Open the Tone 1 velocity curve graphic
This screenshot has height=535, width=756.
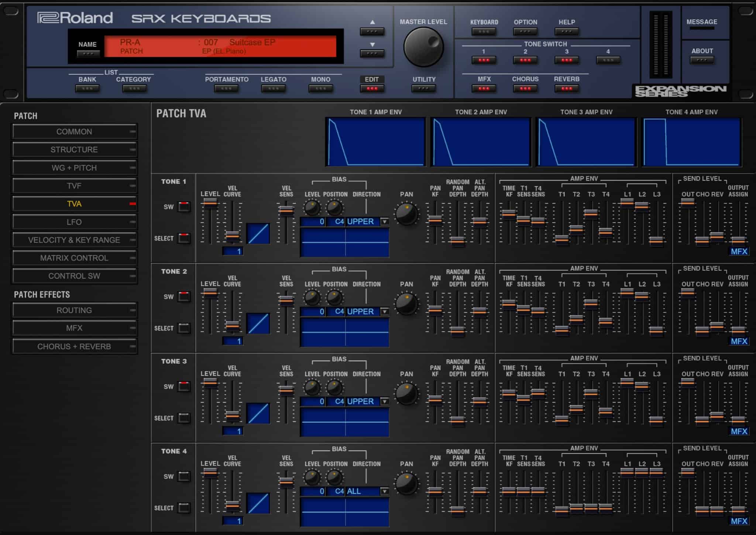click(x=258, y=233)
